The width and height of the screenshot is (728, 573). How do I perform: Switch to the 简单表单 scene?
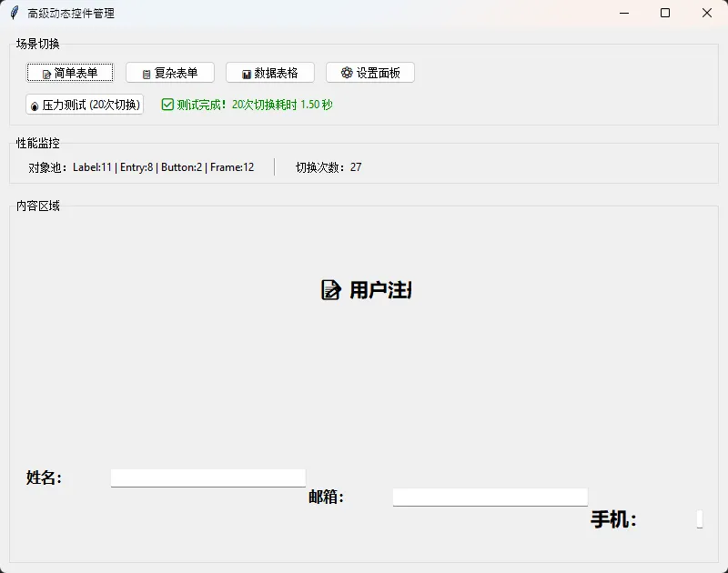70,73
